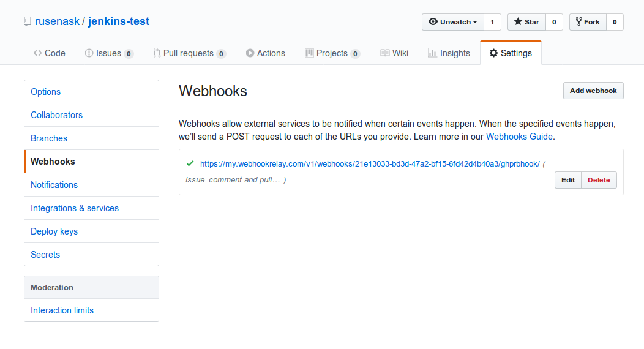Open Options in the settings sidebar
Viewport: 644px width, 349px height.
pyautogui.click(x=92, y=92)
